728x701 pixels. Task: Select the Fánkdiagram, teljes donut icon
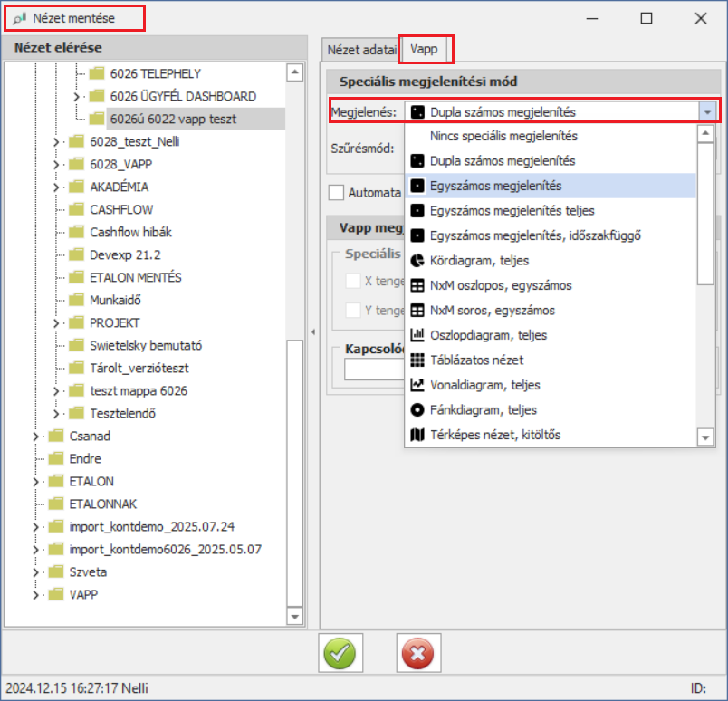point(417,409)
